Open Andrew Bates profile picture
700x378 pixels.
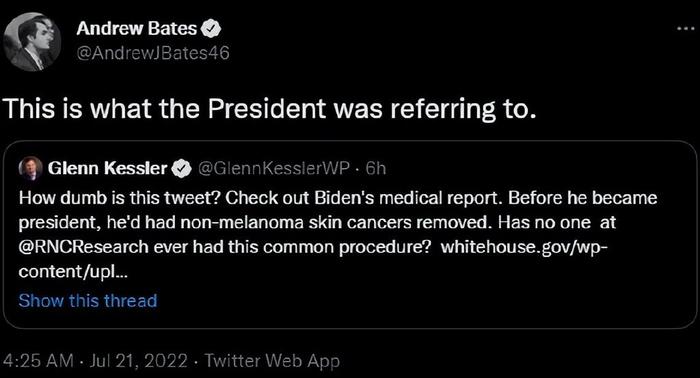coord(32,42)
